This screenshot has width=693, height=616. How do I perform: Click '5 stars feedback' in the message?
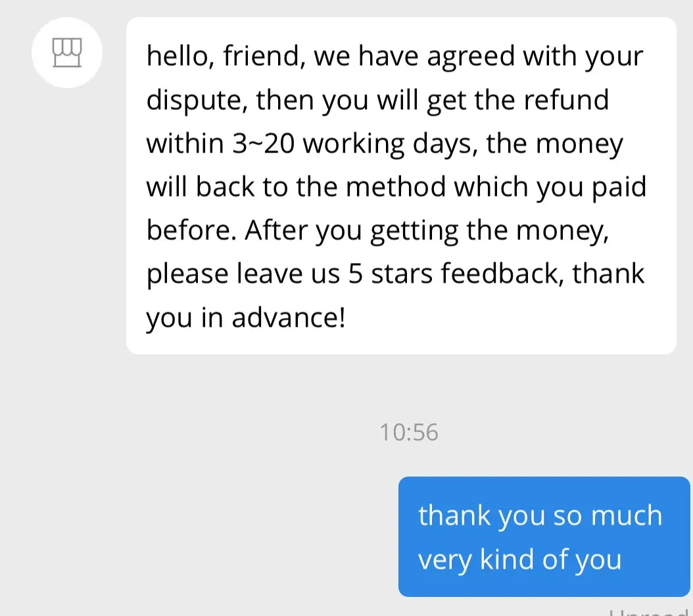(x=456, y=273)
